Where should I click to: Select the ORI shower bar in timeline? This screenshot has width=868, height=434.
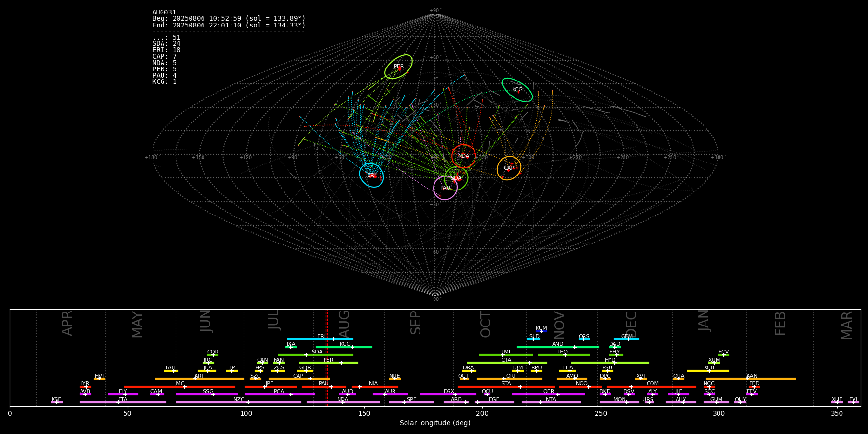coord(510,379)
